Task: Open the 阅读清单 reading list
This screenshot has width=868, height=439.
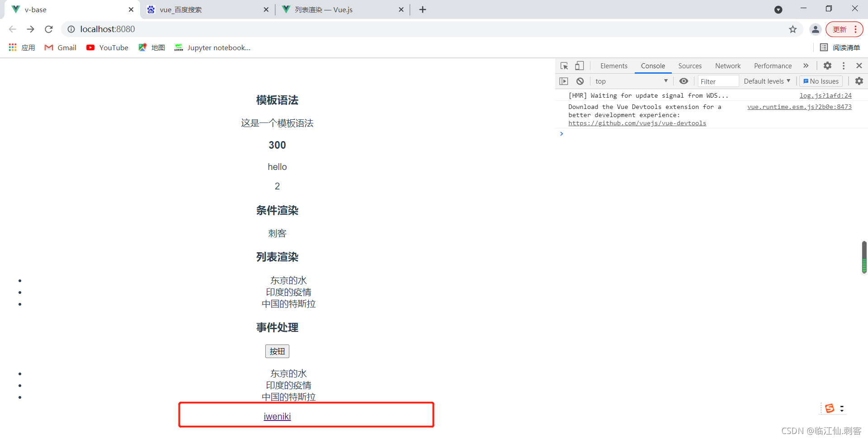Action: click(840, 47)
